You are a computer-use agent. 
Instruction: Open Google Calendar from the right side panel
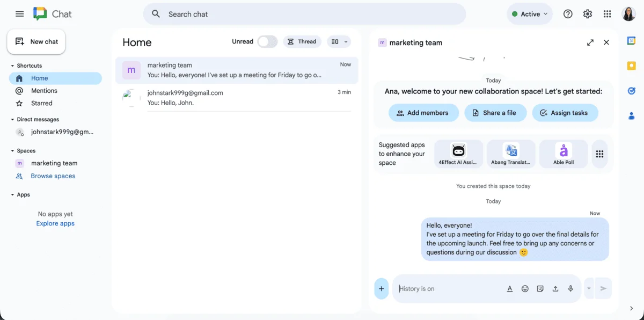[631, 40]
